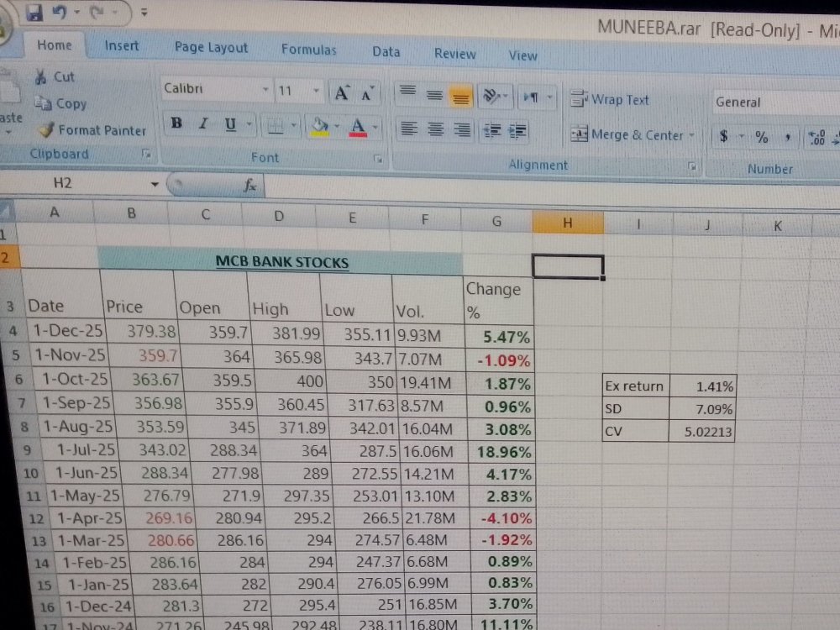The image size is (840, 630).
Task: Click the Insert Function fx icon
Action: pos(249,186)
